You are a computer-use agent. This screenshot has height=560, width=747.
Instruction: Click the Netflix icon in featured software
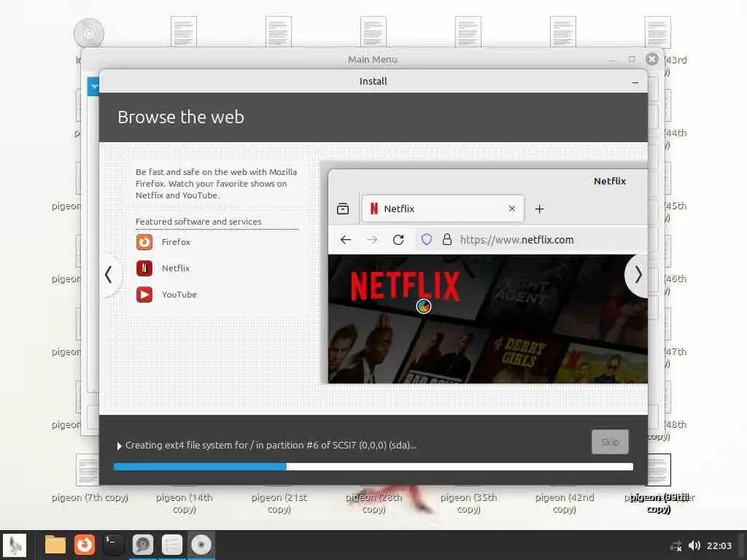(144, 268)
